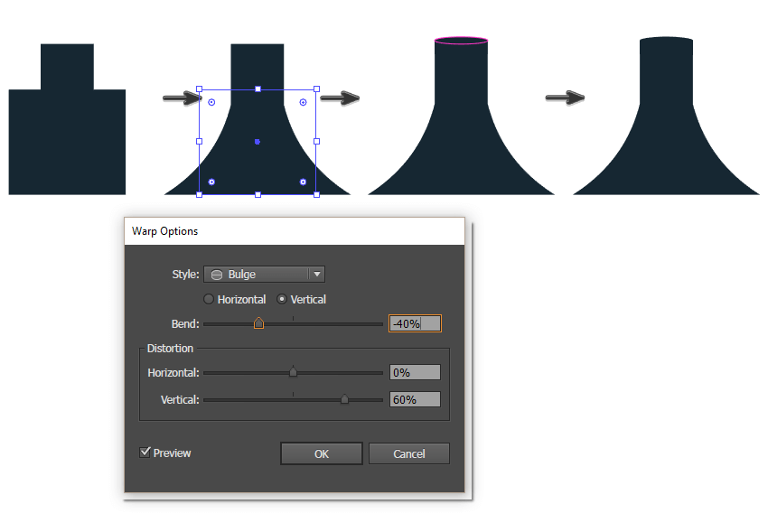Click the center anchor of the selected shape
The height and width of the screenshot is (532, 768).
(257, 141)
